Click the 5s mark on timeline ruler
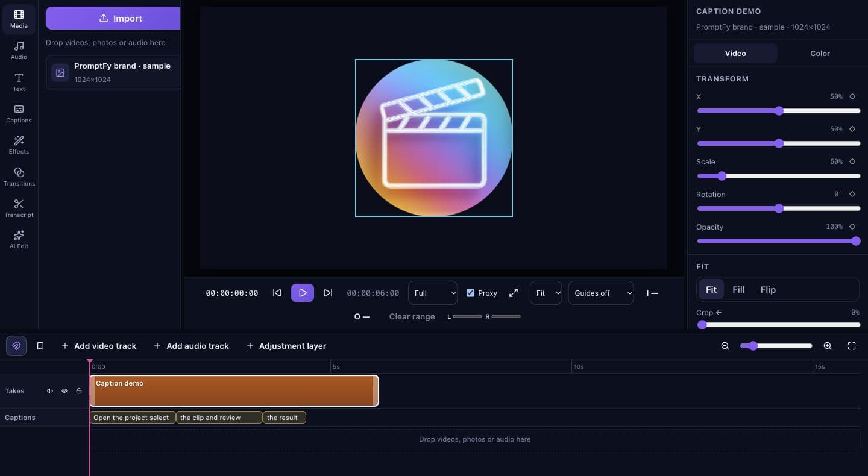The width and height of the screenshot is (868, 476). (336, 366)
